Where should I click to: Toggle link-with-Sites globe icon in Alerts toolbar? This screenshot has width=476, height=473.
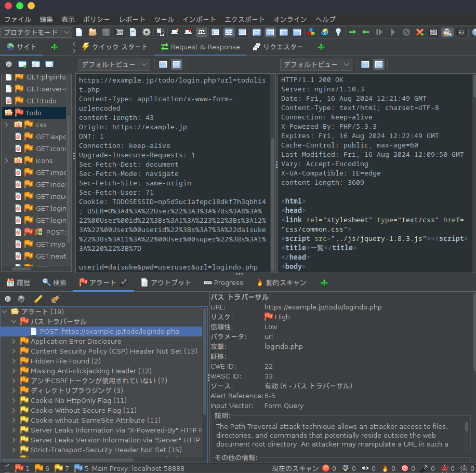click(x=21, y=299)
